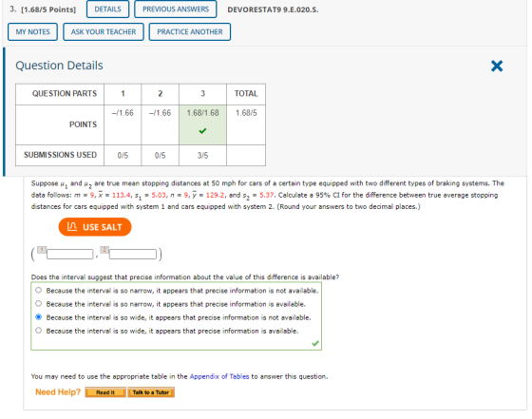
Task: Open PREVIOUS ANSWERS
Action: 176,10
